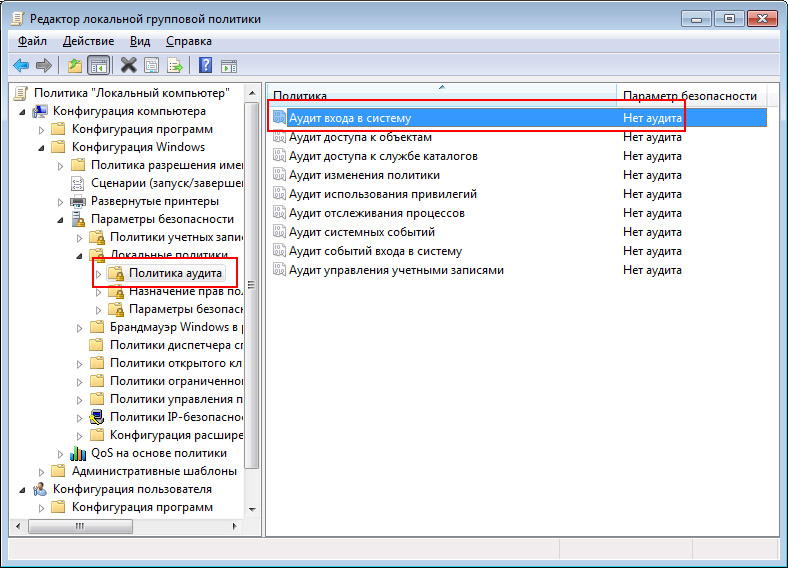Image resolution: width=788 pixels, height=568 pixels.
Task: Expand the Политики учетных записей node
Action: pyautogui.click(x=79, y=238)
